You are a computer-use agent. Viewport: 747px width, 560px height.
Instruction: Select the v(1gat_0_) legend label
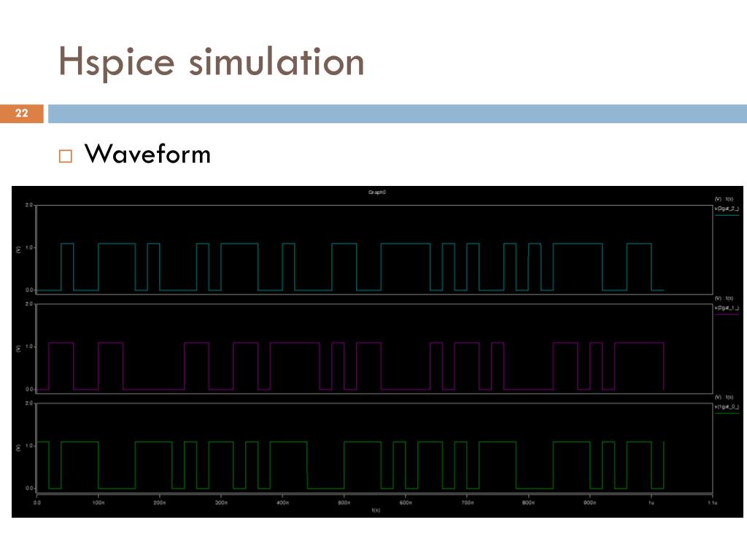pyautogui.click(x=726, y=407)
